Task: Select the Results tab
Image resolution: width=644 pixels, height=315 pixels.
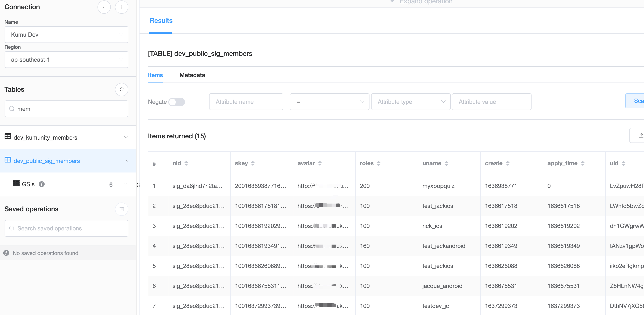Action: (161, 21)
